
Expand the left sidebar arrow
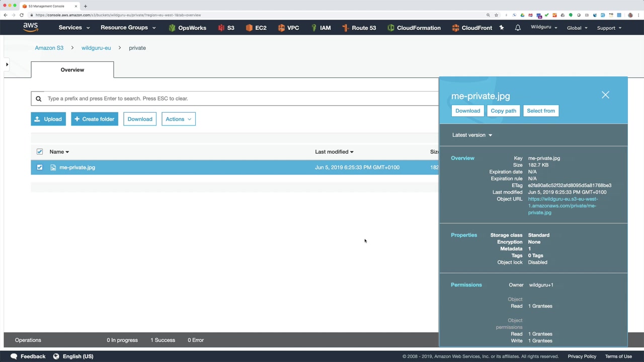[x=7, y=64]
